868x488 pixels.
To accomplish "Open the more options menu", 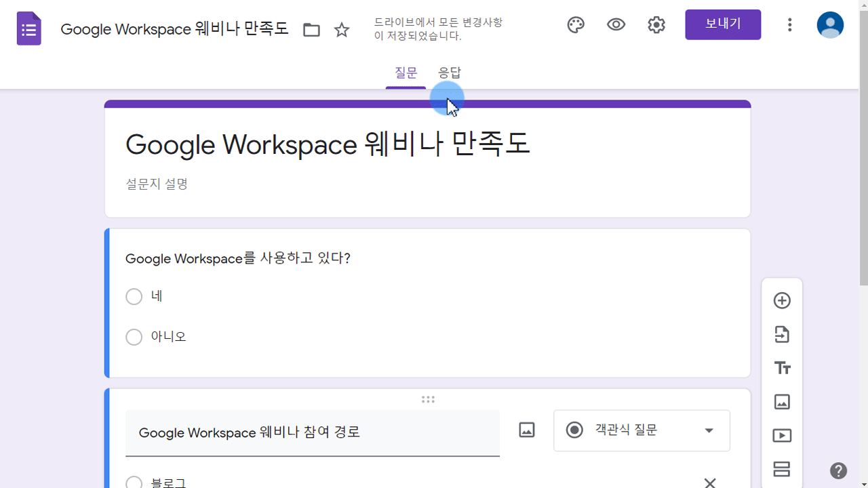I will coord(789,25).
